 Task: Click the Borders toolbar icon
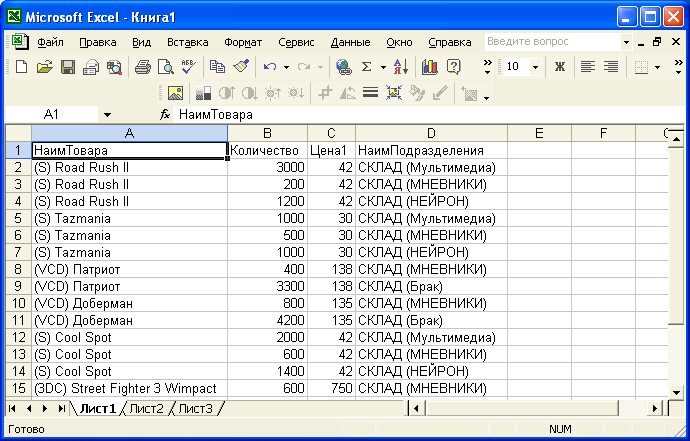642,67
